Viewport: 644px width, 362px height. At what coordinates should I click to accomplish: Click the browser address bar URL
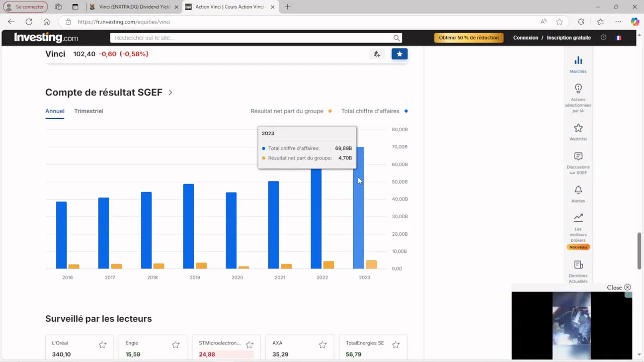[x=124, y=22]
